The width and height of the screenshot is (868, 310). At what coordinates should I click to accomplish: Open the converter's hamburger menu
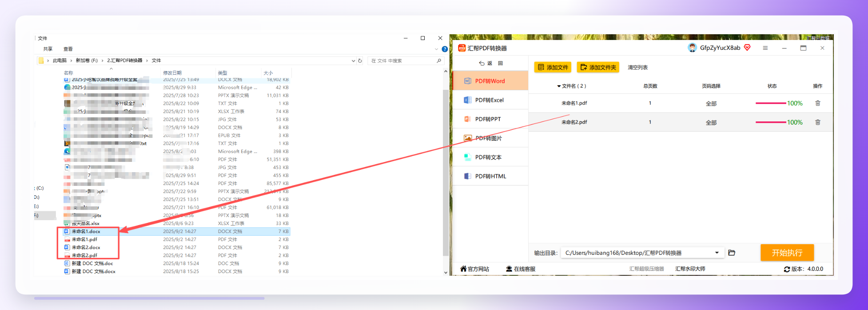pos(765,48)
